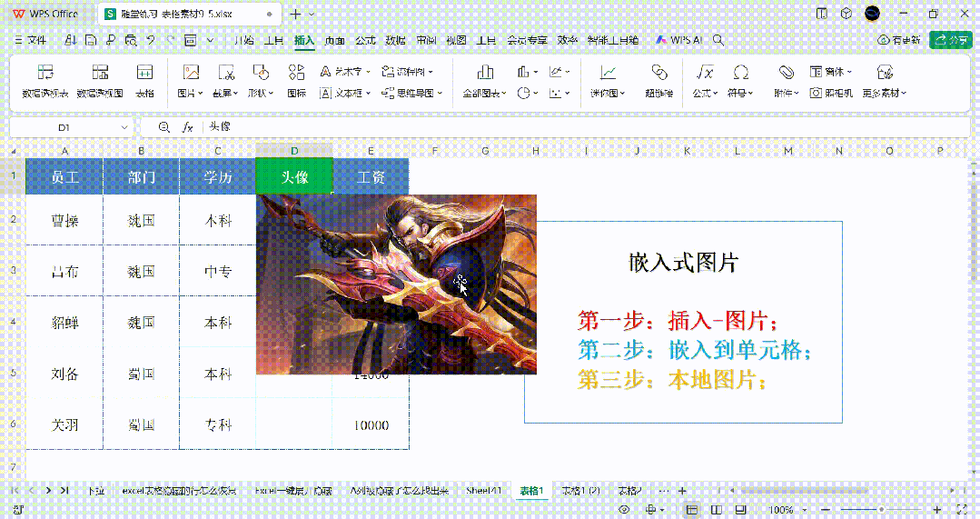Add a new sheet with plus button
Viewport: 980px width, 519px height.
point(682,491)
